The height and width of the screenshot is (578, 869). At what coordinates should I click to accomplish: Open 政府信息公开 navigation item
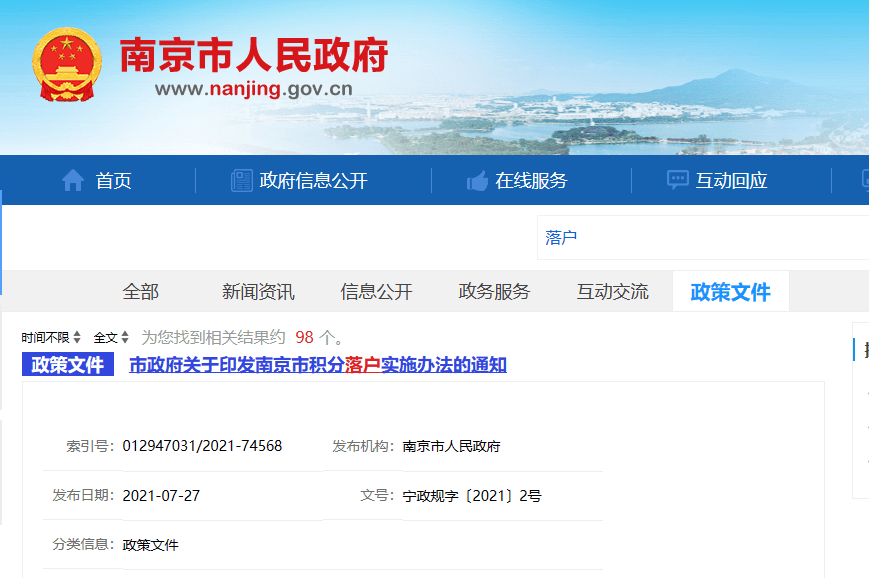(314, 181)
